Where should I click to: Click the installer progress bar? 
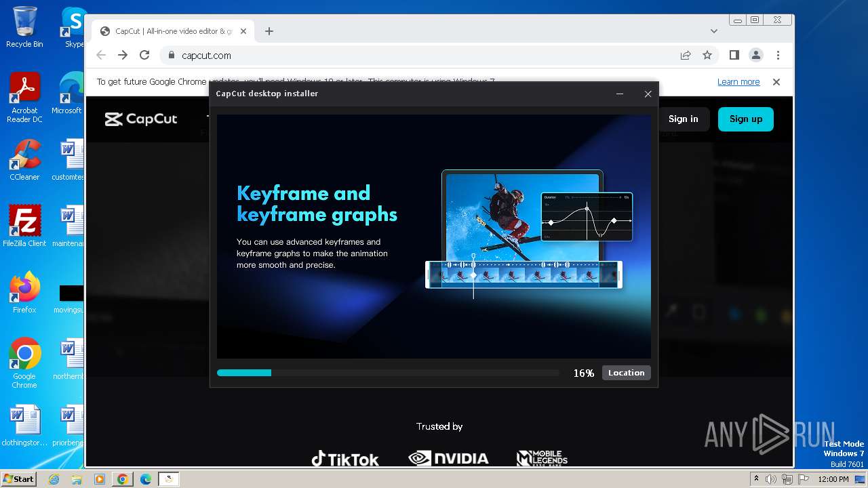(x=388, y=373)
